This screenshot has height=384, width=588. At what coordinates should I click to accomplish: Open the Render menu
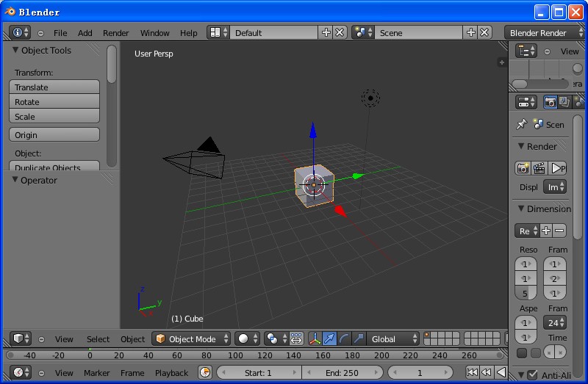click(x=115, y=33)
